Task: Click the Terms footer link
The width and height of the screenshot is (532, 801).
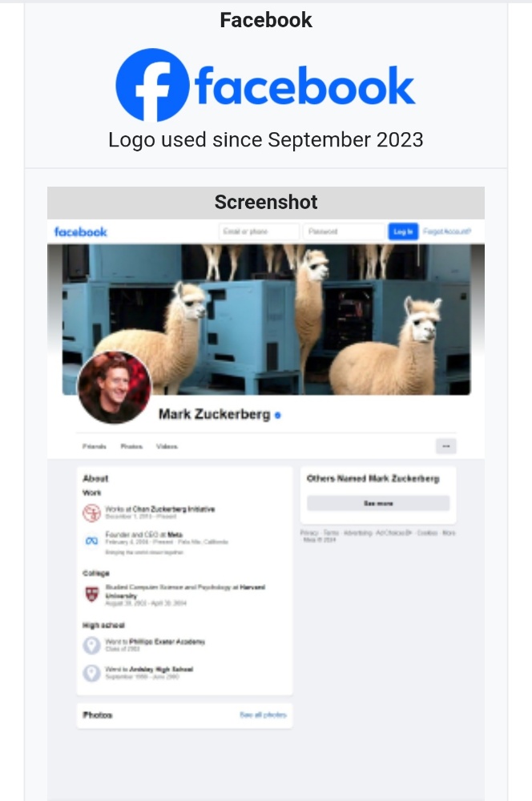Action: 331,533
